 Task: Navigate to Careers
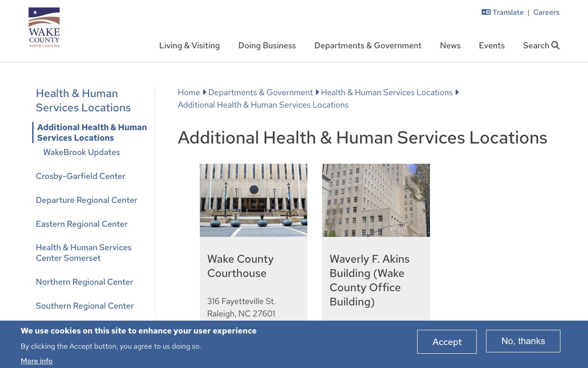pos(546,12)
